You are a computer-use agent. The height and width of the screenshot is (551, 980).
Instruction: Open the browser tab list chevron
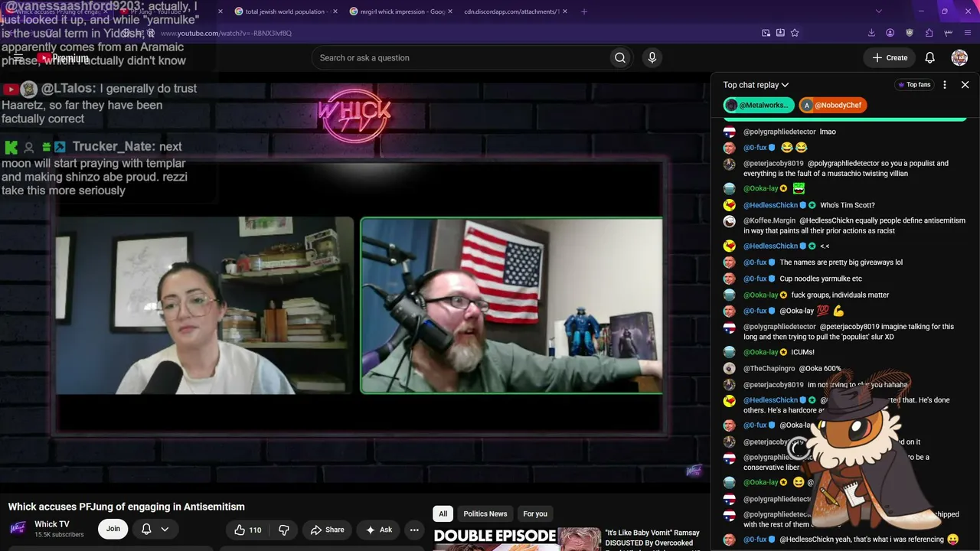879,11
